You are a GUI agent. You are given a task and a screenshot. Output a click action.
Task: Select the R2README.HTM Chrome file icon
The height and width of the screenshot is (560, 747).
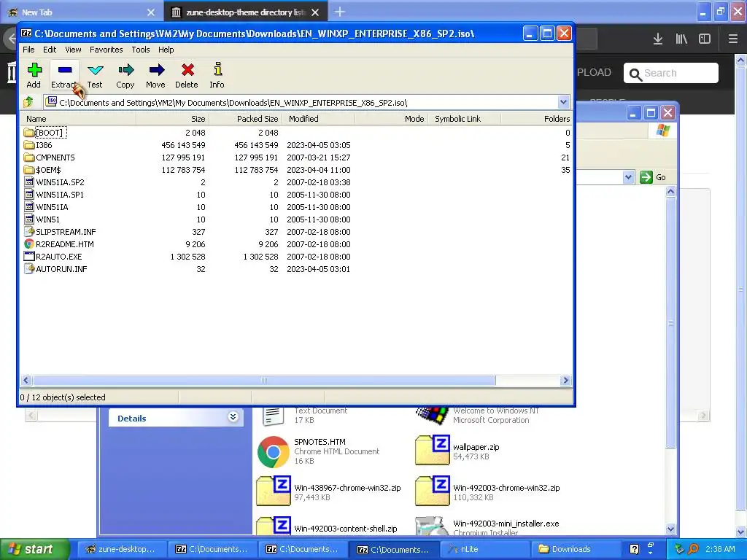click(29, 244)
